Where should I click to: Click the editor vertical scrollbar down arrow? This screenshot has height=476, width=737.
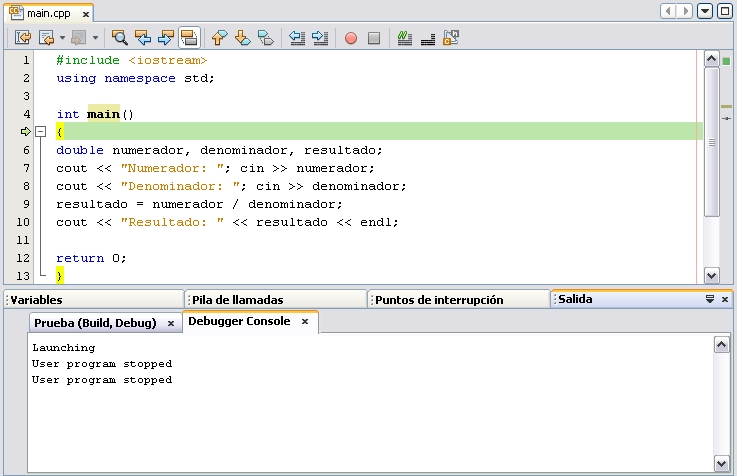[x=712, y=275]
